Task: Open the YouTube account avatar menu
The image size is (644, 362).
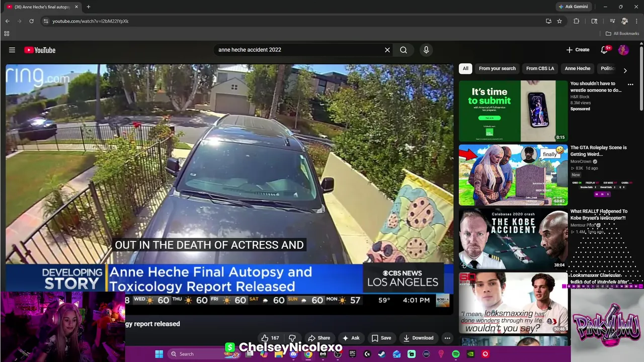Action: coord(623,50)
